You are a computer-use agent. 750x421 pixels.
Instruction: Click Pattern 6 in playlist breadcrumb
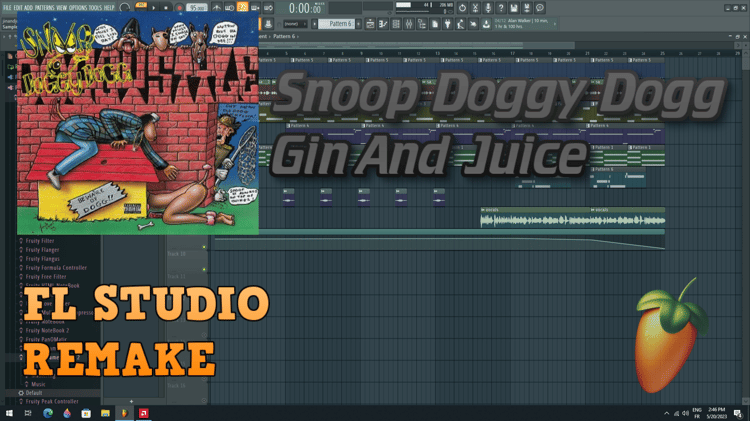pos(284,36)
